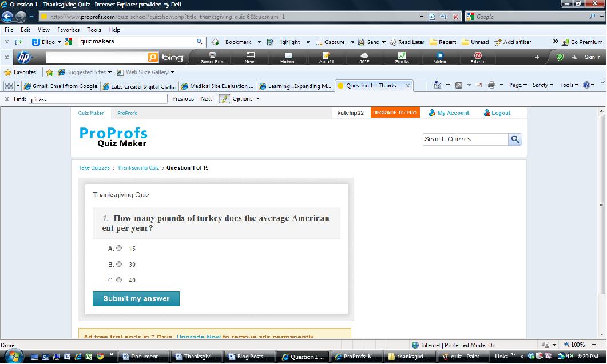
Task: Open the Find bar Options dropdown
Action: pyautogui.click(x=242, y=98)
